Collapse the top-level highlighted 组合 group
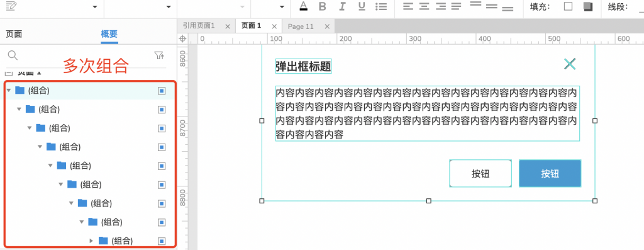 click(9, 90)
